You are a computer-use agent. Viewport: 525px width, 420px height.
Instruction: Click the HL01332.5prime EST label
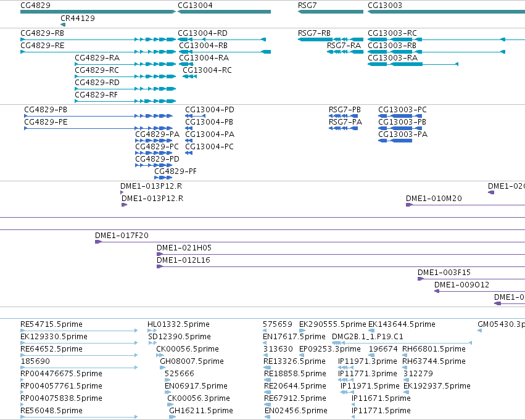coord(178,324)
